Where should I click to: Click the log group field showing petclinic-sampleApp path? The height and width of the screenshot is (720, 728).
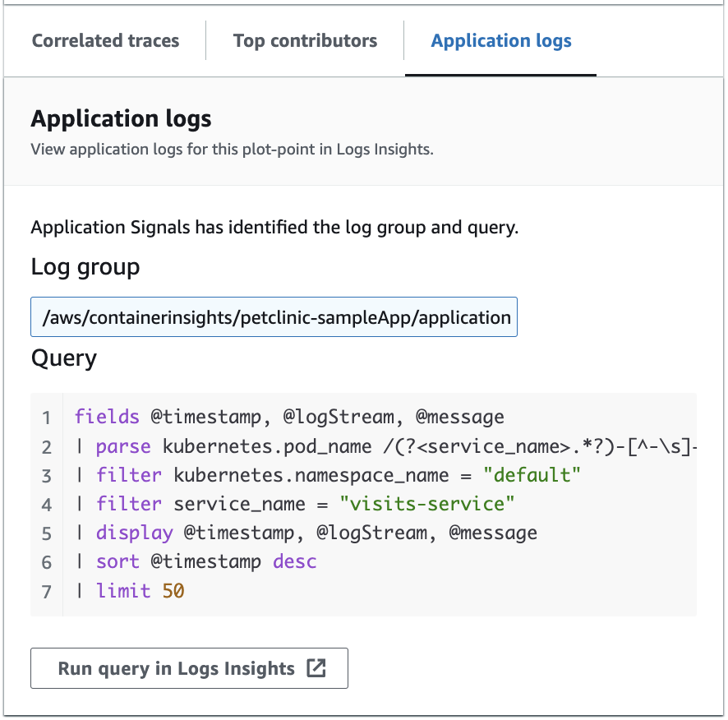click(274, 316)
